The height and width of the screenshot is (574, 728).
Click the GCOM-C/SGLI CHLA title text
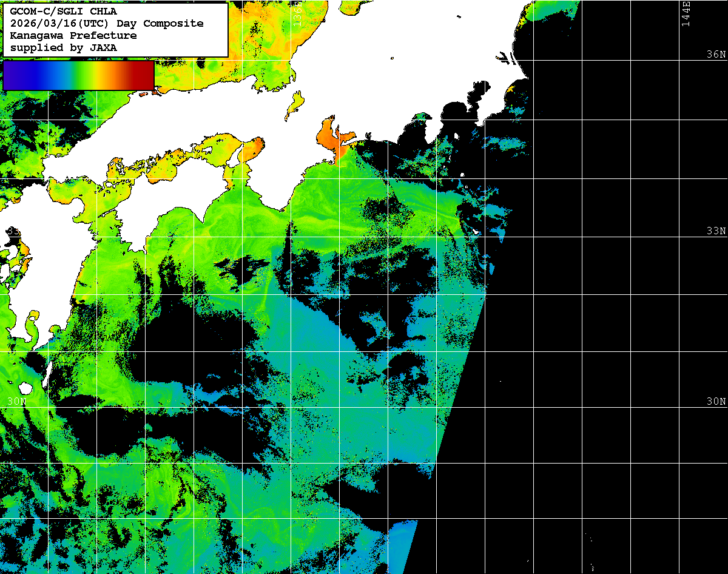[x=63, y=11]
